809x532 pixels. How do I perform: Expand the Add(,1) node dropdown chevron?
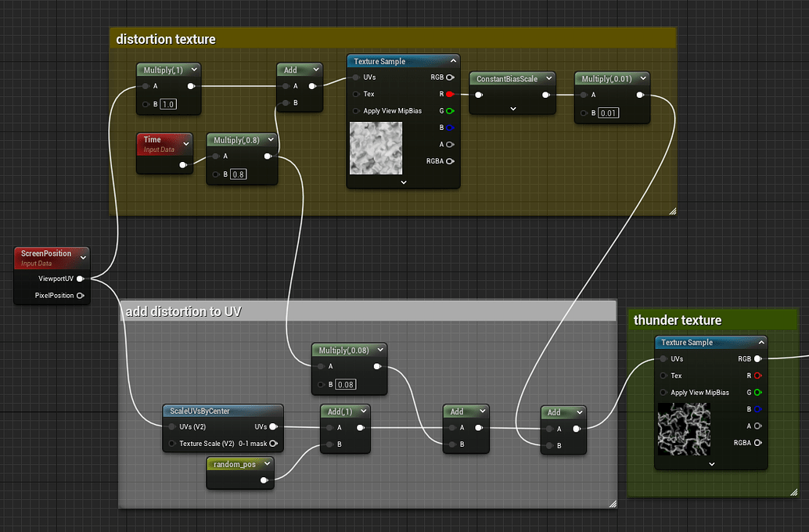(362, 411)
